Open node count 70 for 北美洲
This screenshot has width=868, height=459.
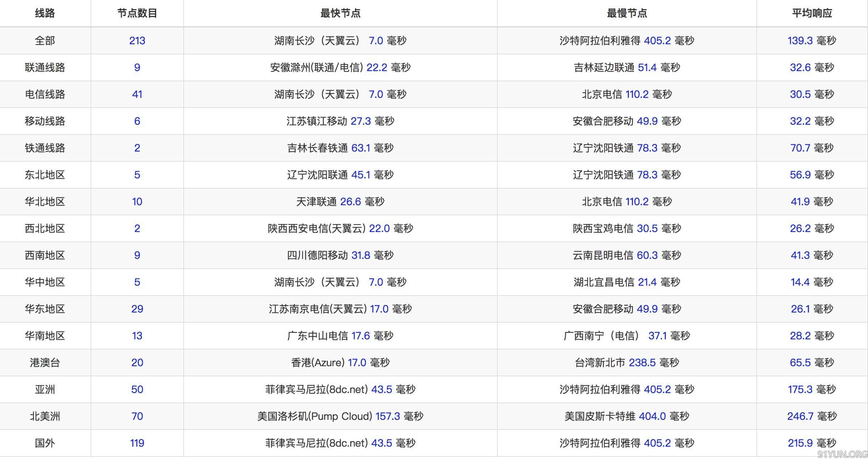[x=137, y=416]
